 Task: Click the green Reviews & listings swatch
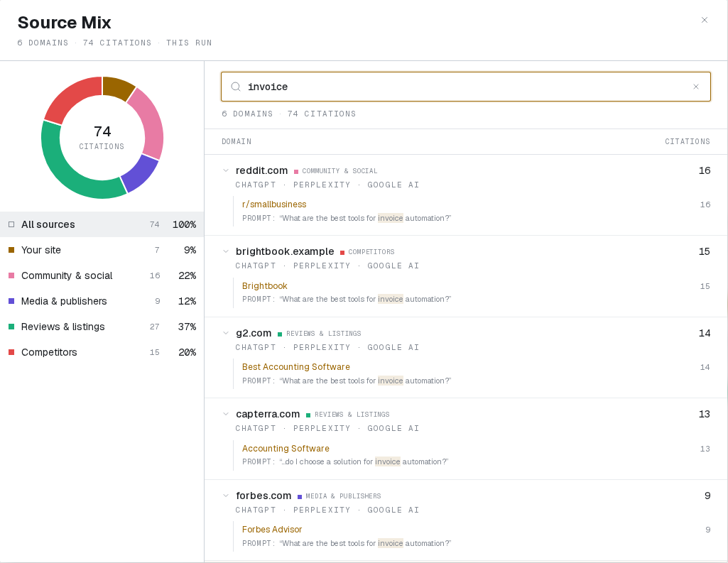pos(11,327)
